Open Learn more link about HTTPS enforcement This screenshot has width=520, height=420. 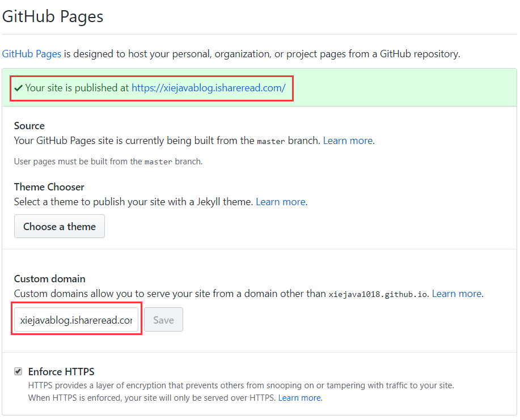pyautogui.click(x=299, y=398)
